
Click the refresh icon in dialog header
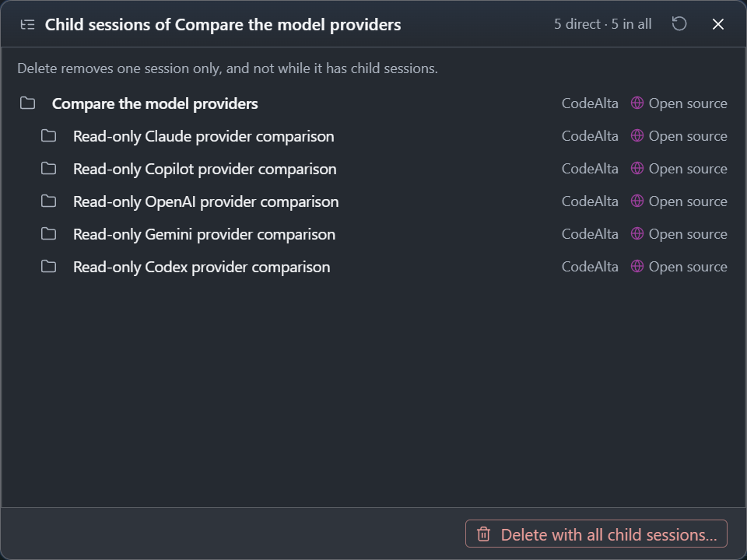click(x=679, y=24)
